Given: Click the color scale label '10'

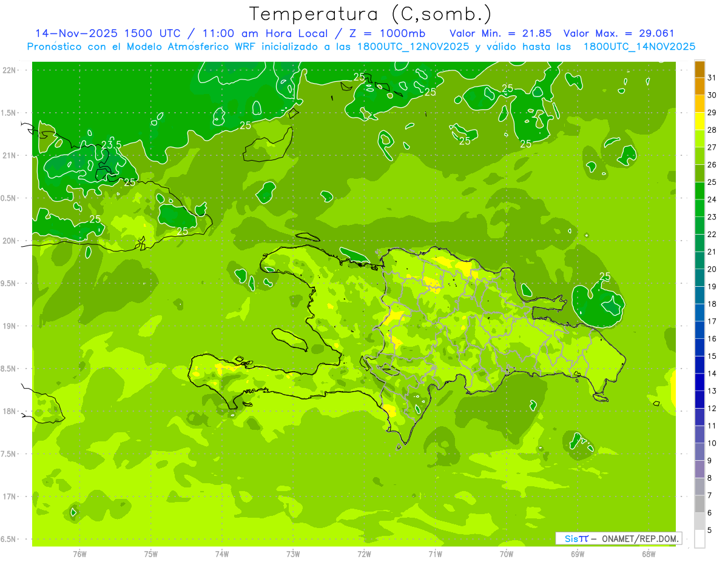Looking at the screenshot, I should [712, 443].
